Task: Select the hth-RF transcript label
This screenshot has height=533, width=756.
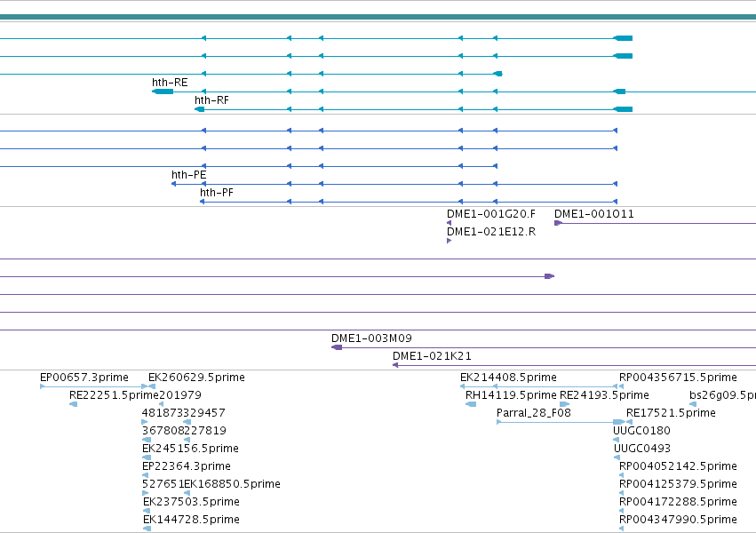Action: [211, 100]
